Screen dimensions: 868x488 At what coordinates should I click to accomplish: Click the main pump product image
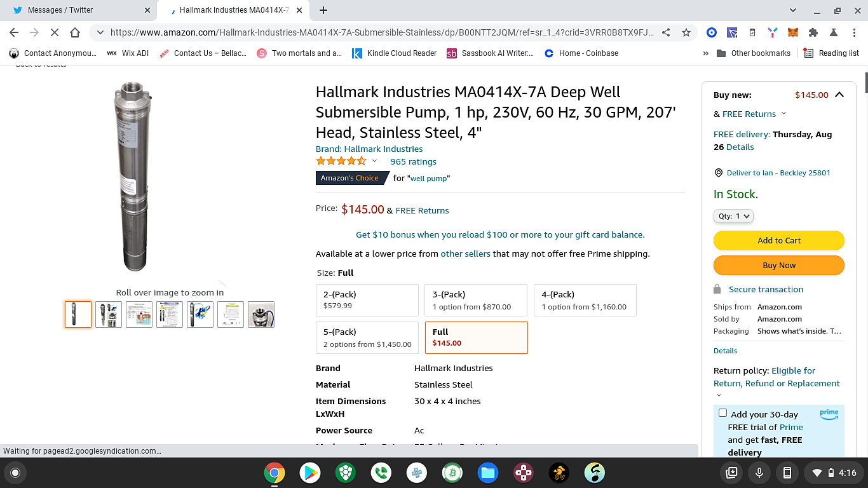point(133,176)
